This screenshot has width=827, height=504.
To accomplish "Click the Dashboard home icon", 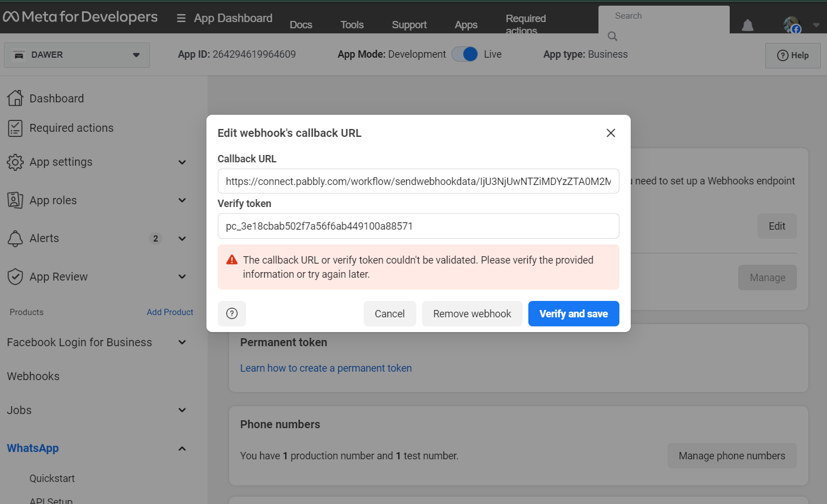I will point(15,98).
